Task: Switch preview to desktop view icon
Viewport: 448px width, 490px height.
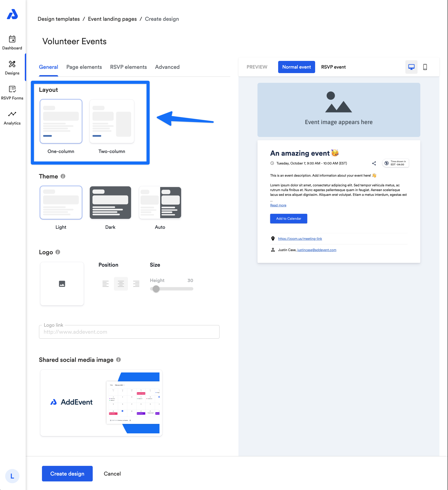Action: [411, 67]
